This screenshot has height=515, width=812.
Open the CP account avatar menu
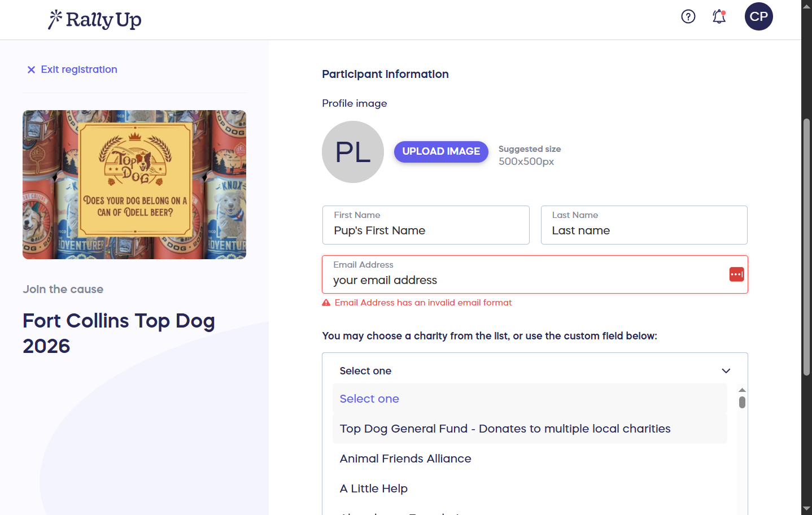pos(758,16)
